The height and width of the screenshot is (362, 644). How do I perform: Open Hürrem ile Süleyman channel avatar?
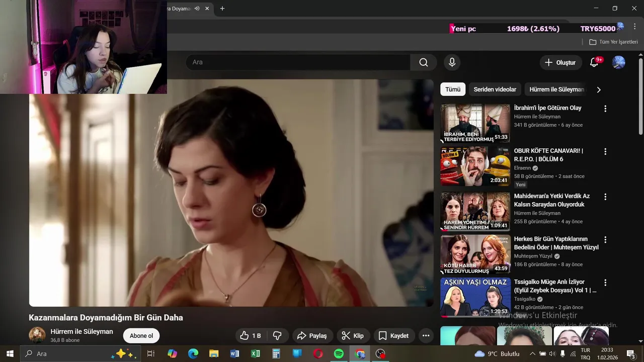(37, 335)
